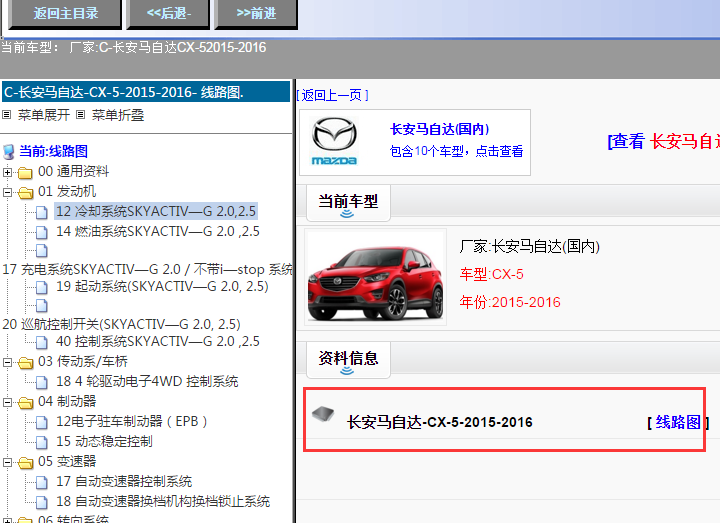
Task: Click the 车型:CX-5 text
Action: click(491, 274)
